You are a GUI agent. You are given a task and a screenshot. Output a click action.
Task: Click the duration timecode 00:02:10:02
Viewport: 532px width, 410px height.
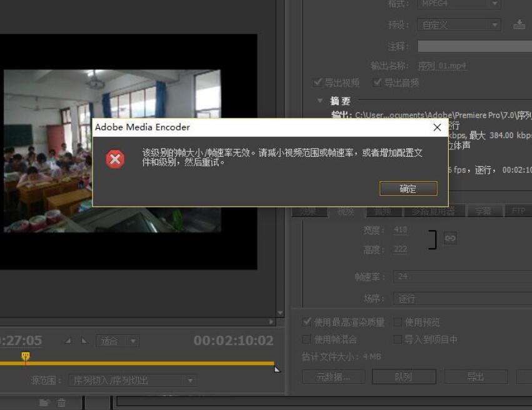tap(233, 341)
